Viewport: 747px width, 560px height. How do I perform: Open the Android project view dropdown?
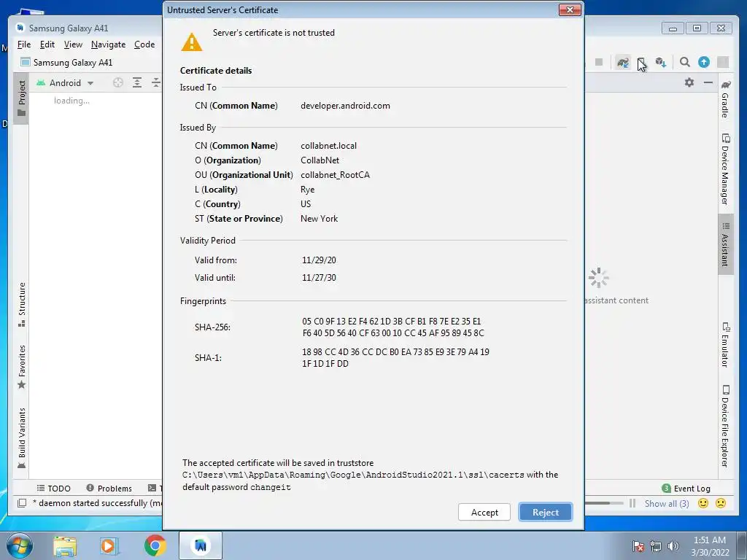click(65, 83)
